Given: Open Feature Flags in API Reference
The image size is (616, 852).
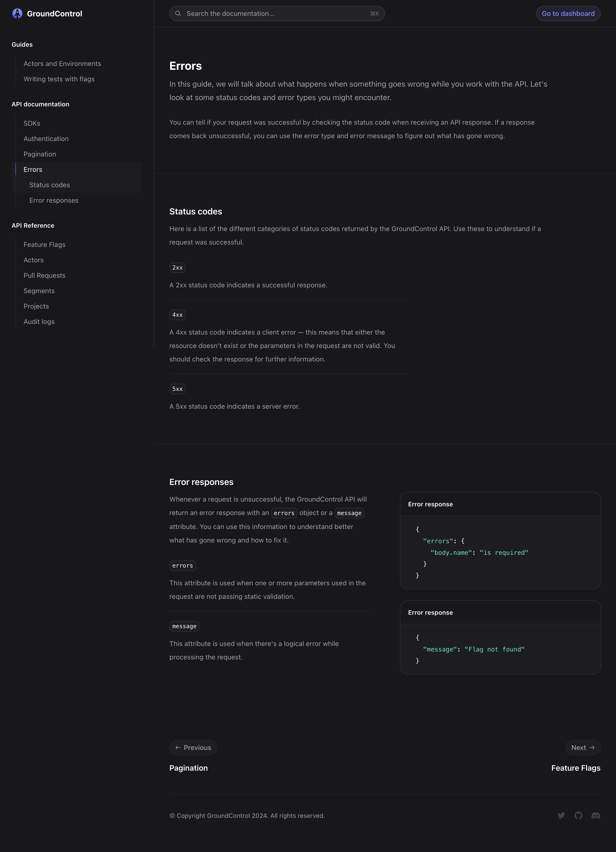Looking at the screenshot, I should [x=44, y=245].
